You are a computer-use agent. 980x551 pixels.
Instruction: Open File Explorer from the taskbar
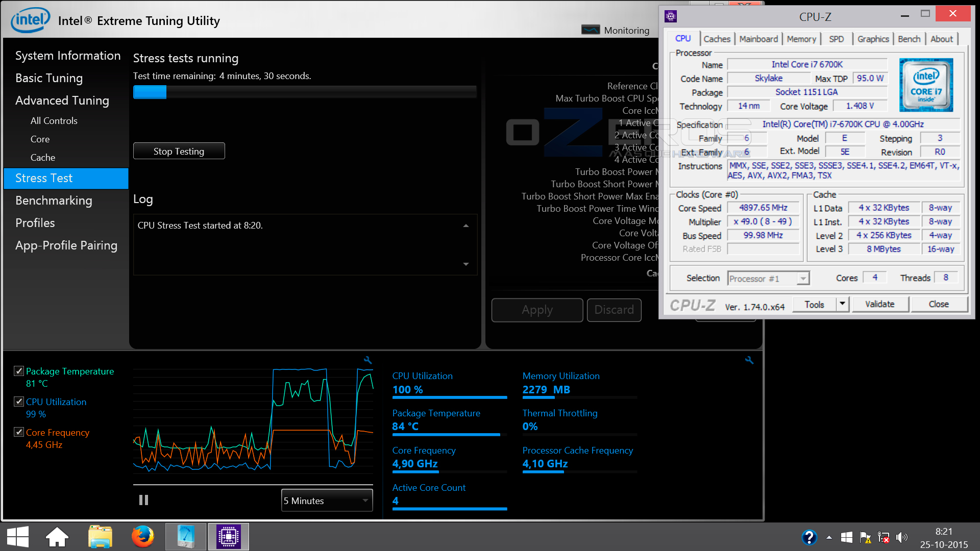(100, 537)
